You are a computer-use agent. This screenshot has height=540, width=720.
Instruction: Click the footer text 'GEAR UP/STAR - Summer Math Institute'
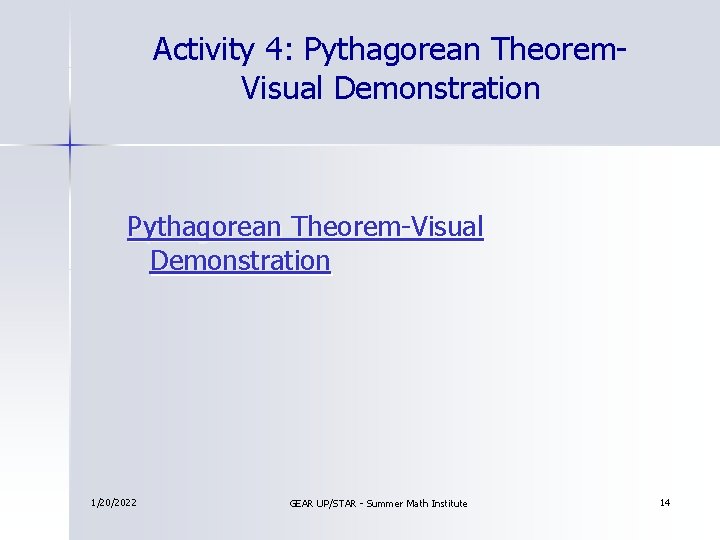(x=378, y=504)
